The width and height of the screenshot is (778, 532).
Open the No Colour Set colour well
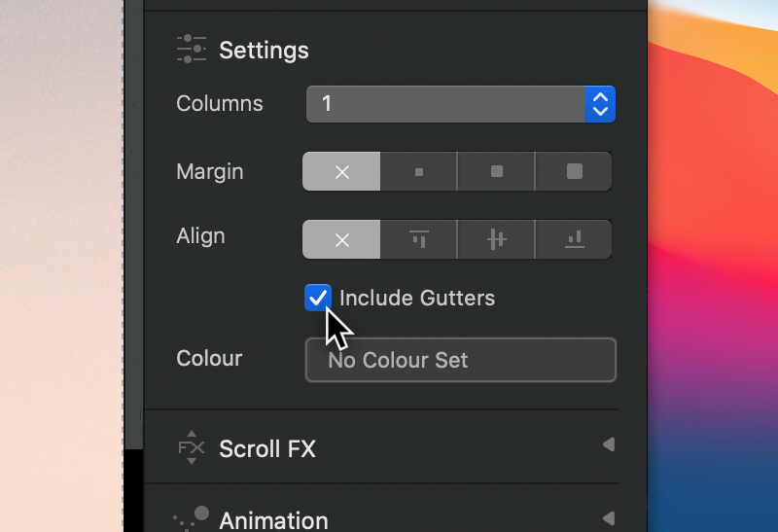[x=461, y=360]
